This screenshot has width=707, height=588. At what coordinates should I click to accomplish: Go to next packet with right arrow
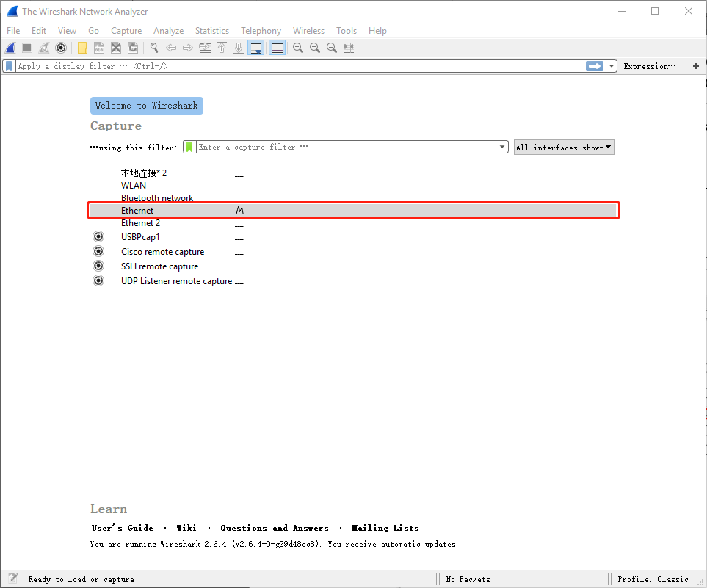click(187, 48)
